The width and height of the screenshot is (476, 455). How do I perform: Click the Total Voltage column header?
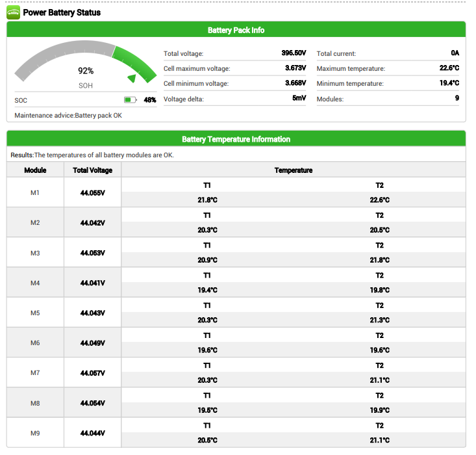93,170
